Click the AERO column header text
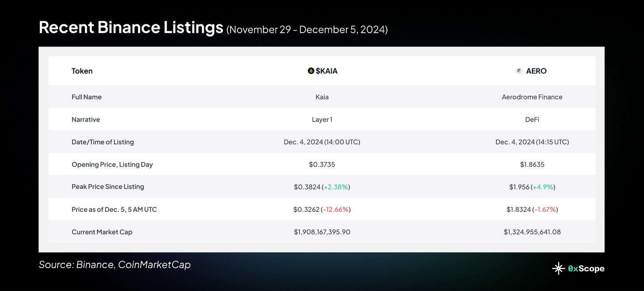 pos(536,71)
